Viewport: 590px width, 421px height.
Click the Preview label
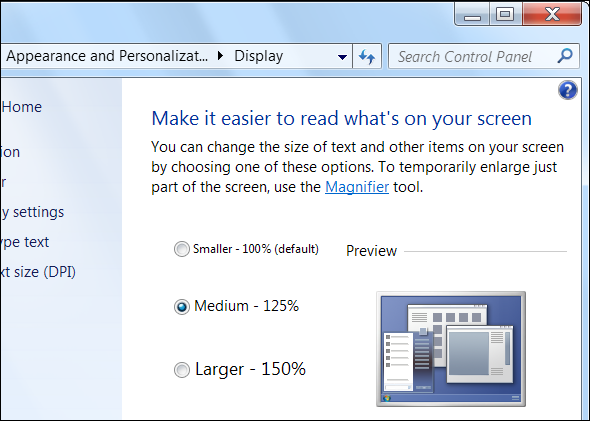coord(371,251)
